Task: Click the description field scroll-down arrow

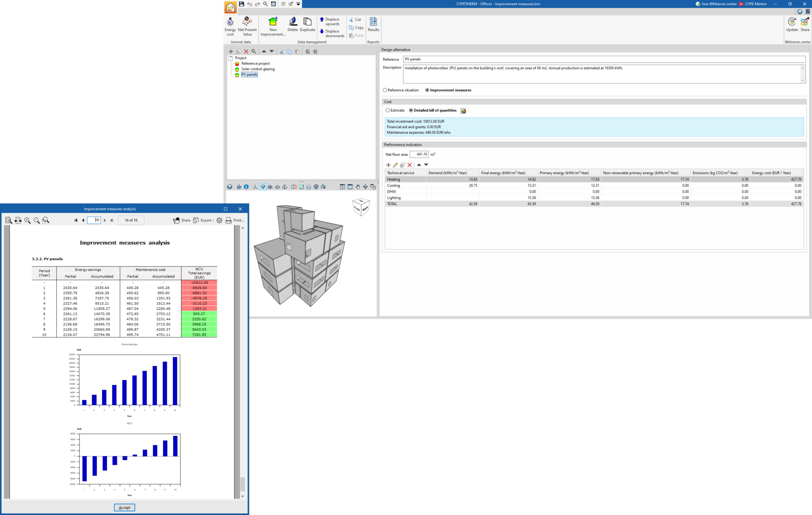Action: 802,80
